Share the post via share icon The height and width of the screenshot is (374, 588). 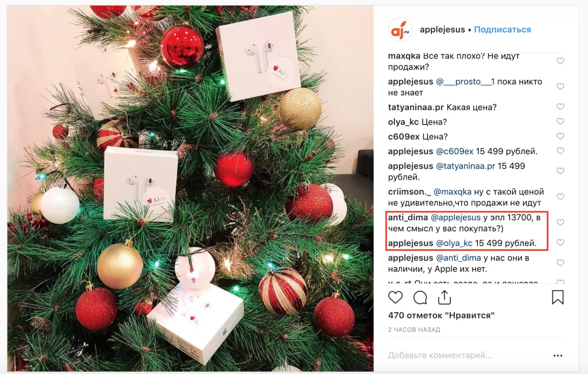pyautogui.click(x=444, y=297)
